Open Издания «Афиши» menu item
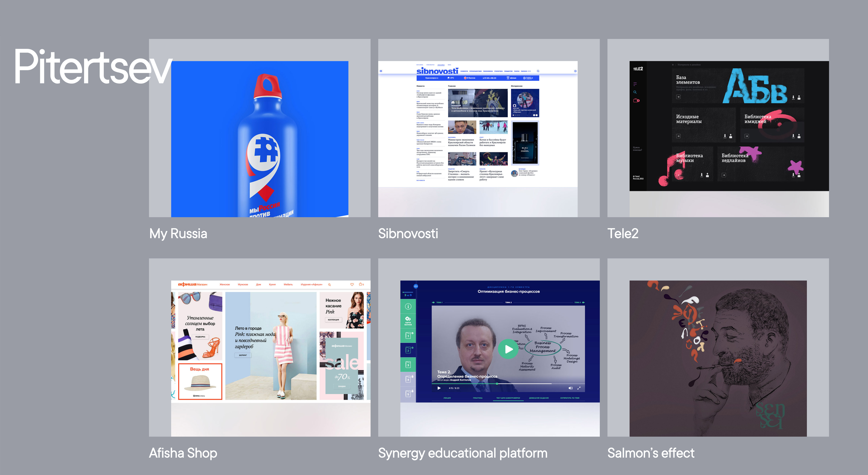The height and width of the screenshot is (475, 868). tap(311, 285)
